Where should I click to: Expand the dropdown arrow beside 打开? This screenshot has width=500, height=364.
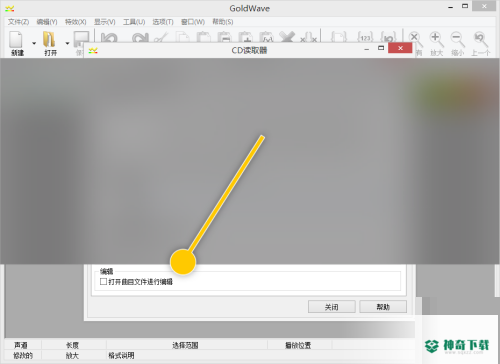click(x=67, y=43)
